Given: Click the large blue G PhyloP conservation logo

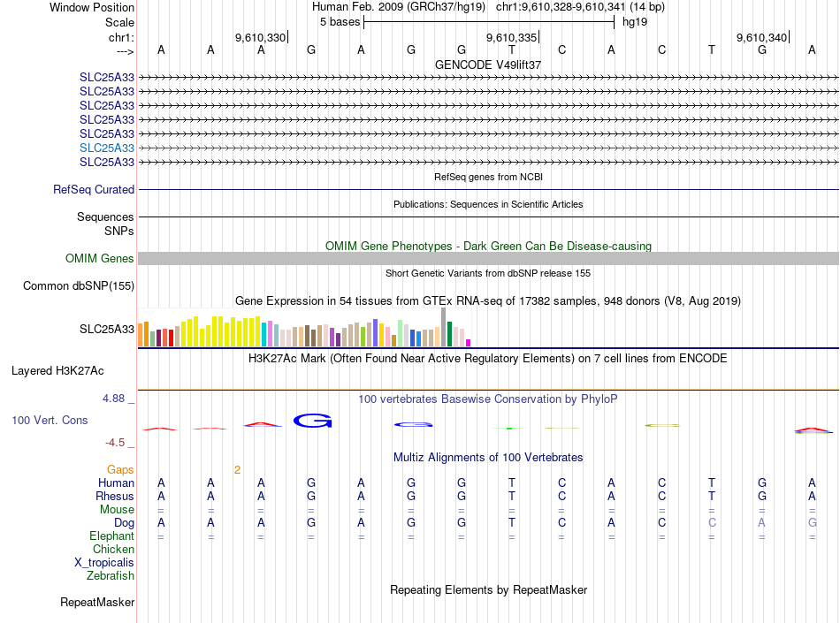Looking at the screenshot, I should tap(312, 421).
